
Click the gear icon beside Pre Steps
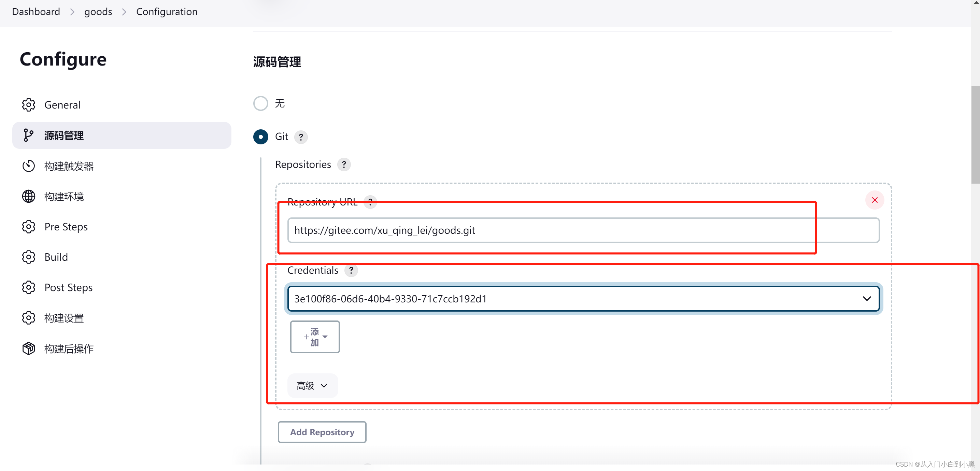click(x=29, y=227)
